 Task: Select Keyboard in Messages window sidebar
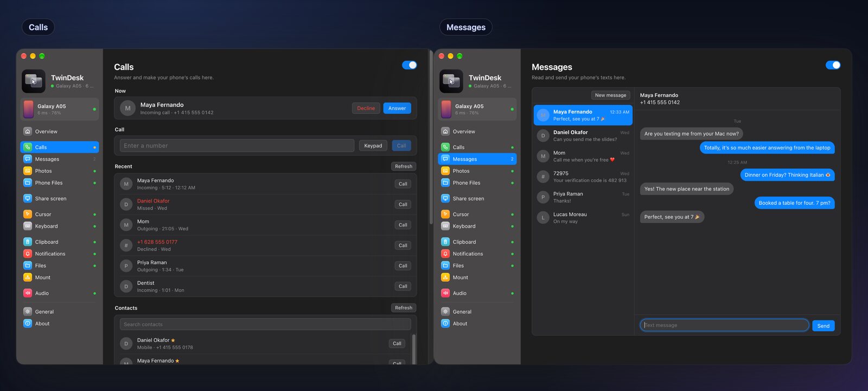tap(477, 226)
